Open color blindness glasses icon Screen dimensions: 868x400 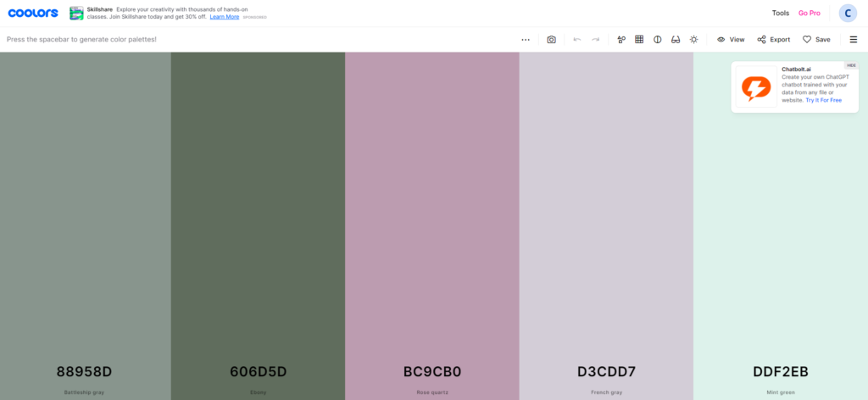click(x=676, y=40)
